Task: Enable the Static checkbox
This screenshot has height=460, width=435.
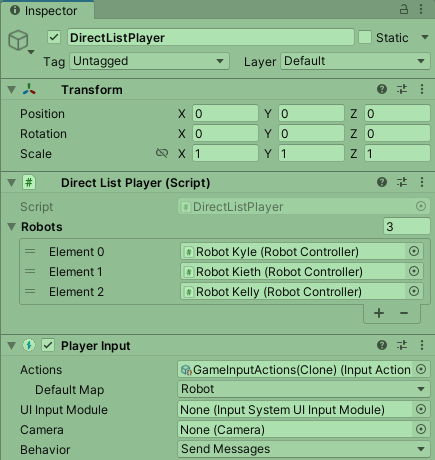Action: [x=365, y=37]
